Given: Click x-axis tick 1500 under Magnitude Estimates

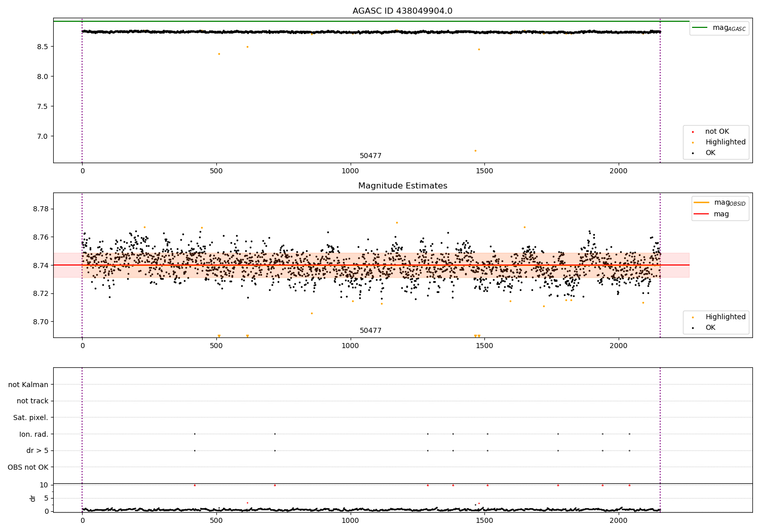Looking at the screenshot, I should (x=484, y=346).
